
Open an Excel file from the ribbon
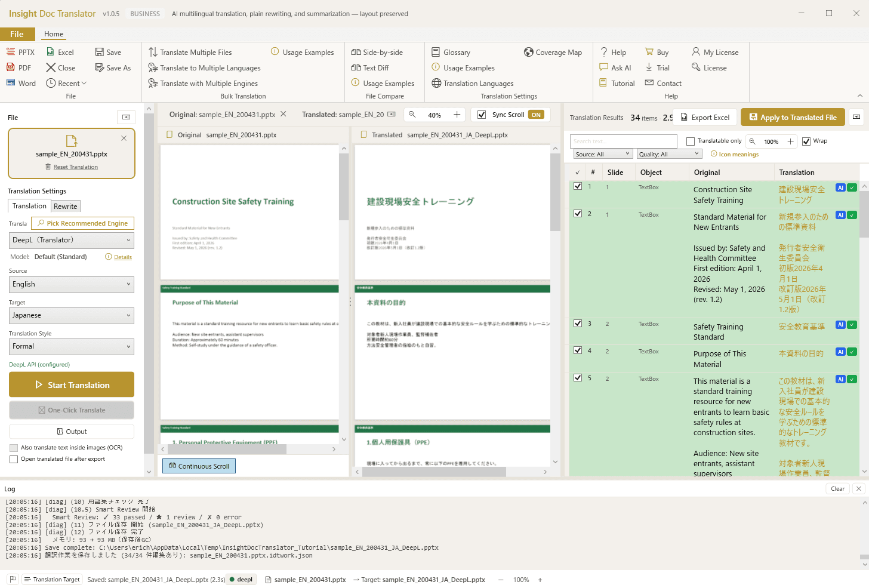60,52
